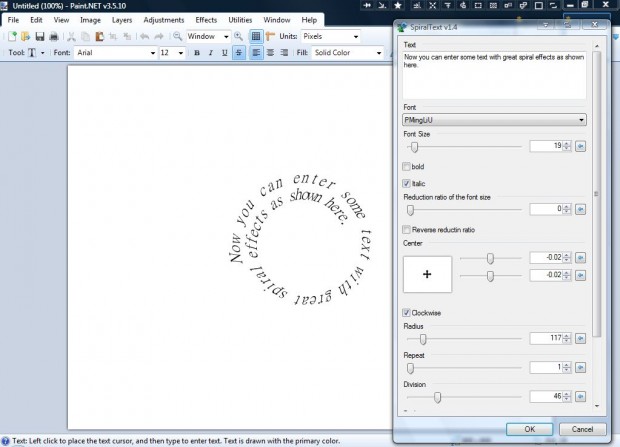The width and height of the screenshot is (620, 447).
Task: Expand the Fill Solid Color dropdown
Action: point(348,53)
